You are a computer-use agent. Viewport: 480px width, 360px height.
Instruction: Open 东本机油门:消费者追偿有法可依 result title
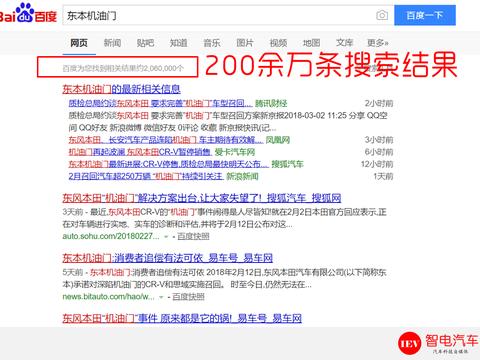(x=168, y=258)
